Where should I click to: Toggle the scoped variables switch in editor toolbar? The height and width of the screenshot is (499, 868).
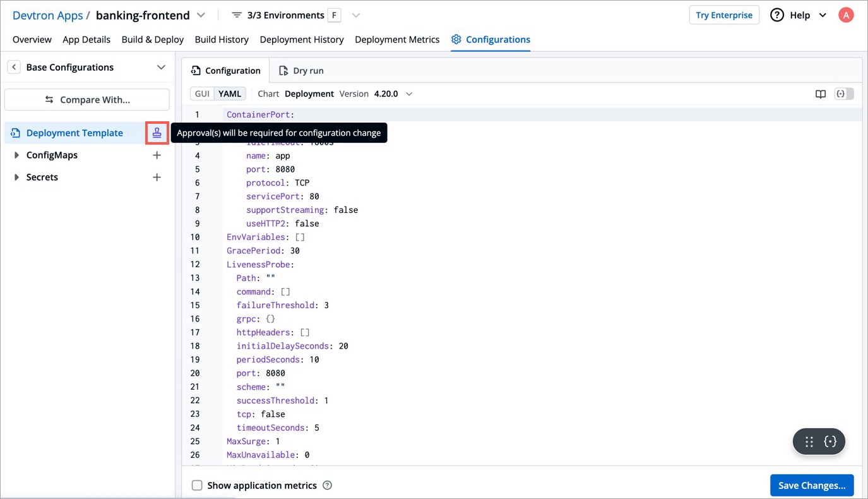[844, 94]
